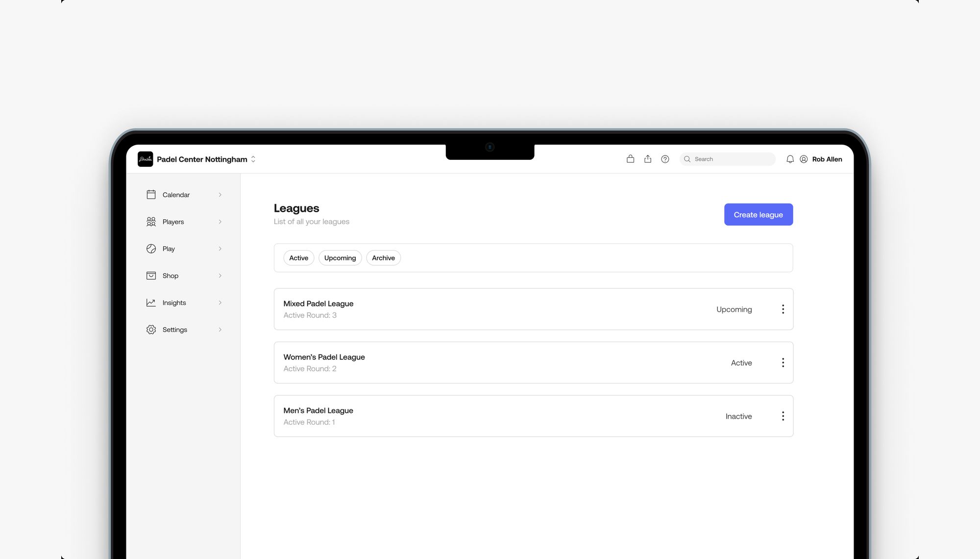
Task: Open the Calendar section in the sidebar
Action: click(x=151, y=194)
